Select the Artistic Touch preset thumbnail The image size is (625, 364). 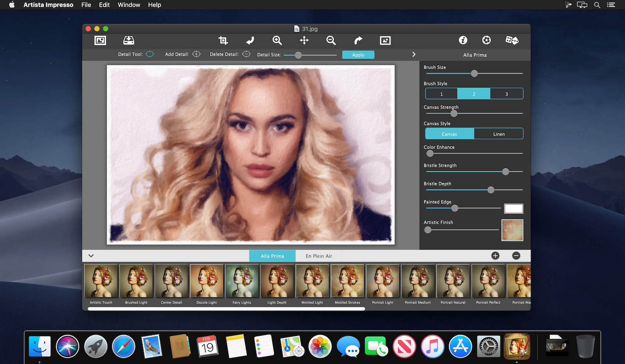[101, 281]
